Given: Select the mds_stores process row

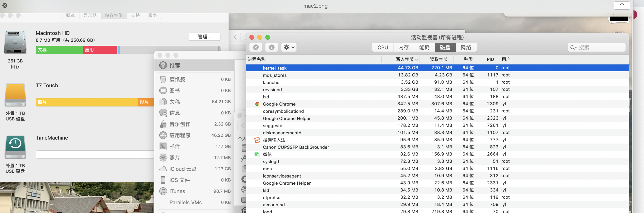Looking at the screenshot, I should point(275,75).
